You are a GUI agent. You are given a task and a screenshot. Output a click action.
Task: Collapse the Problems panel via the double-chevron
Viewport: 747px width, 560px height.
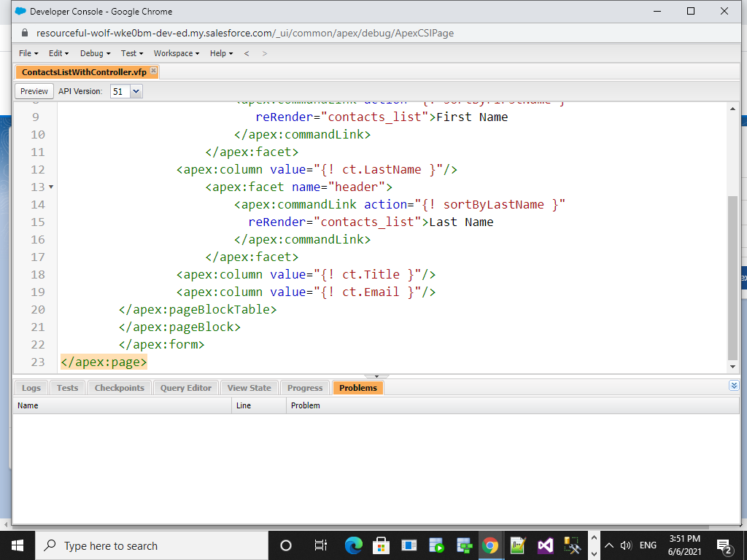pos(734,385)
